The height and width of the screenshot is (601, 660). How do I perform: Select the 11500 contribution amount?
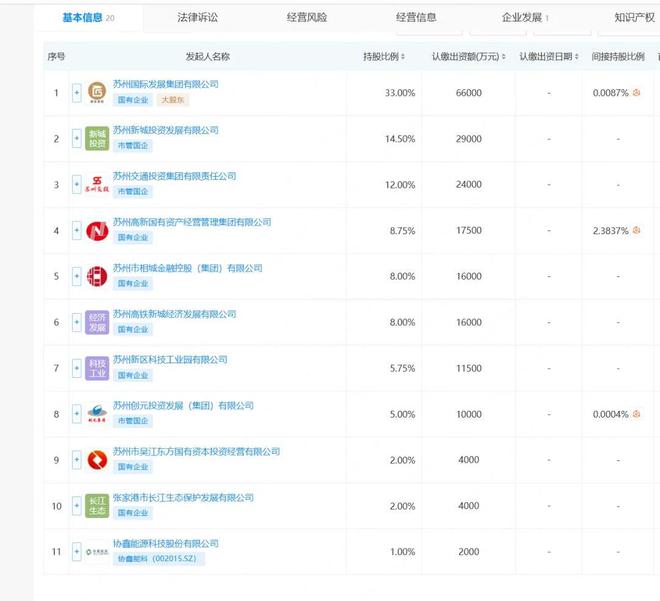point(468,368)
